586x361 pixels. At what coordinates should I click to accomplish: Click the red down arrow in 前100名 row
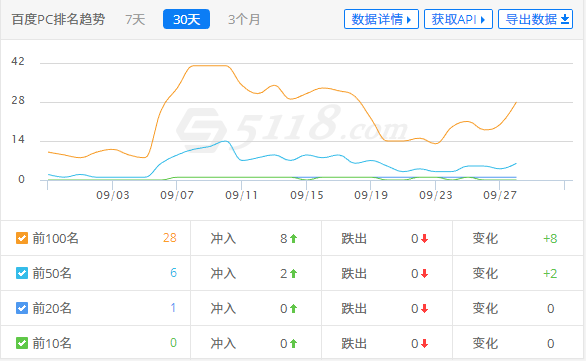424,238
